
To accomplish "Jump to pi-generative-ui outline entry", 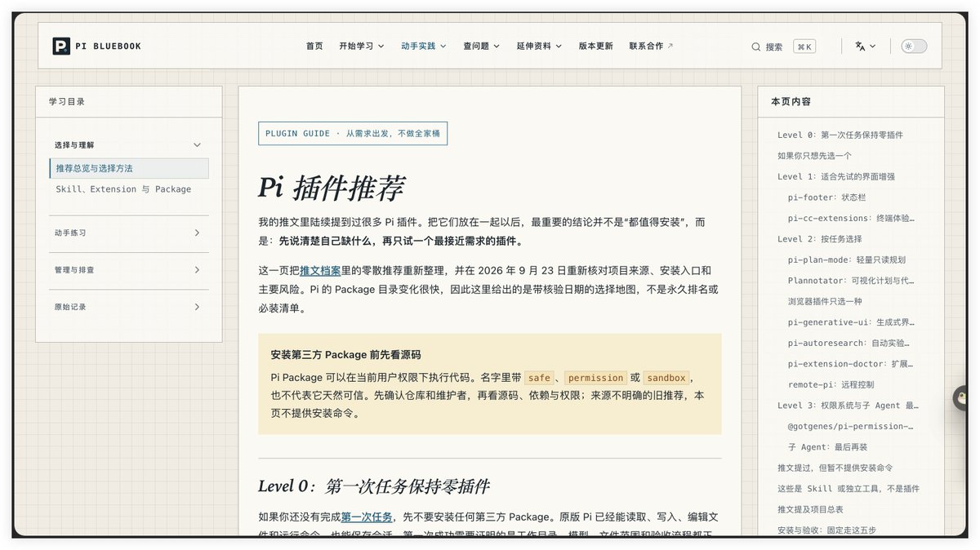I will pyautogui.click(x=850, y=322).
